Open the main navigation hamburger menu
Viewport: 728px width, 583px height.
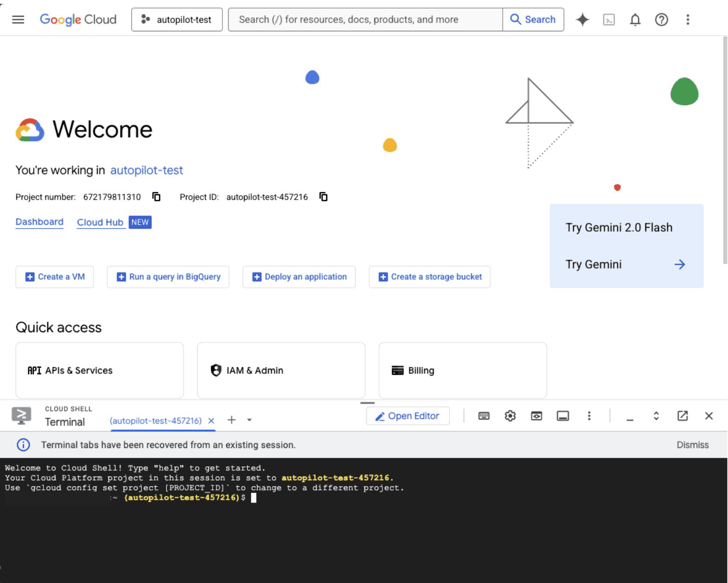tap(18, 20)
